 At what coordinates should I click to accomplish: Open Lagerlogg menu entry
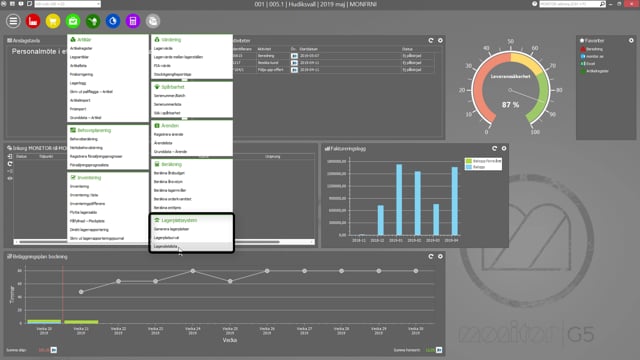click(x=78, y=83)
